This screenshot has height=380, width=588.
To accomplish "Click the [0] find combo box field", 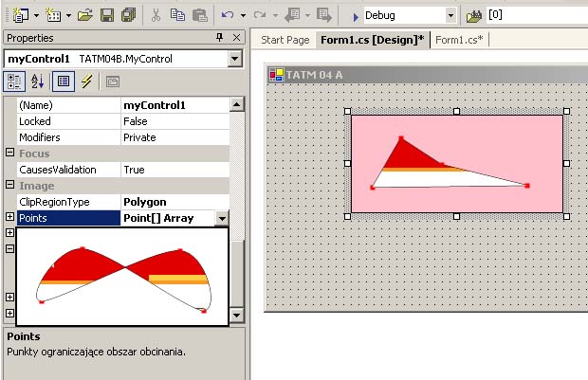I will [x=537, y=15].
